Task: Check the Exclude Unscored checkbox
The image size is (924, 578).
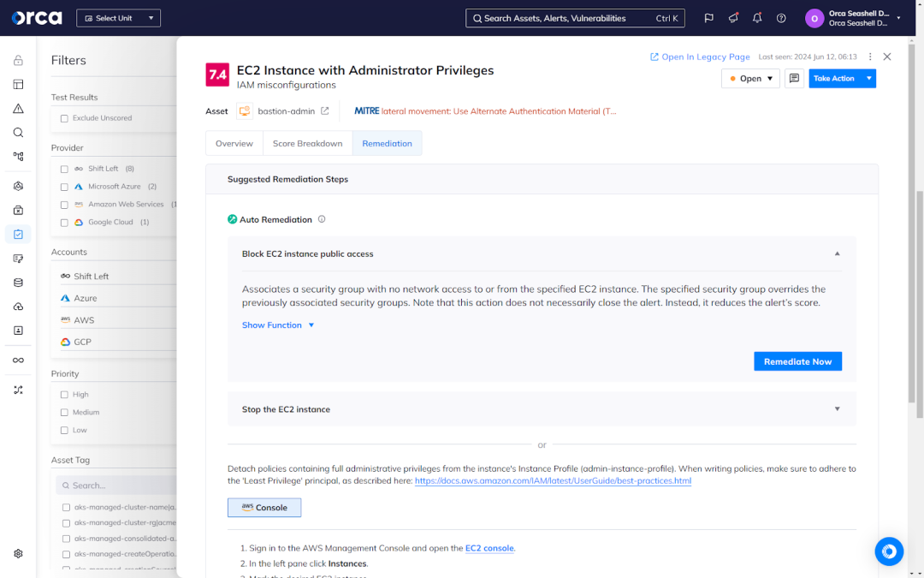Action: [64, 118]
